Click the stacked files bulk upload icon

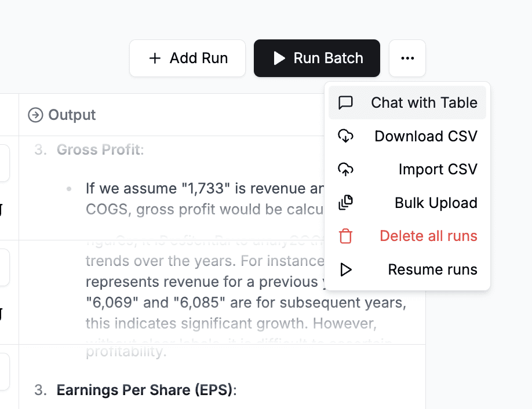pyautogui.click(x=345, y=202)
